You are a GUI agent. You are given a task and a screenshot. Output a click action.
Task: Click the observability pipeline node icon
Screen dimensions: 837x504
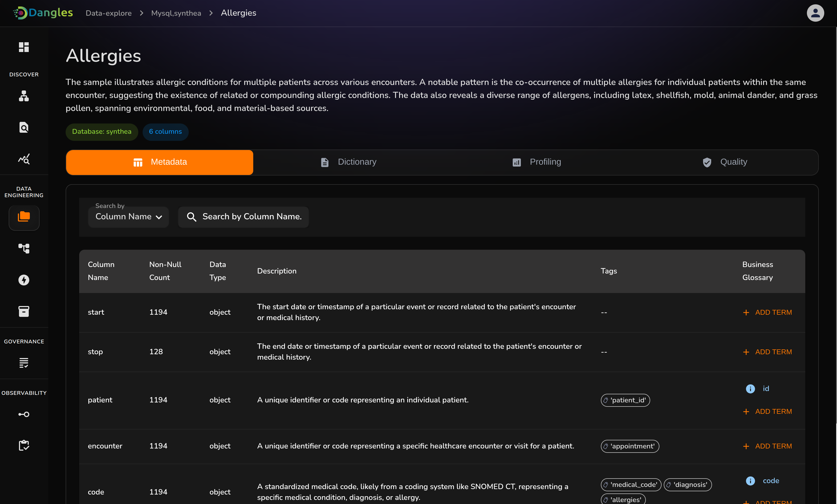(x=24, y=414)
